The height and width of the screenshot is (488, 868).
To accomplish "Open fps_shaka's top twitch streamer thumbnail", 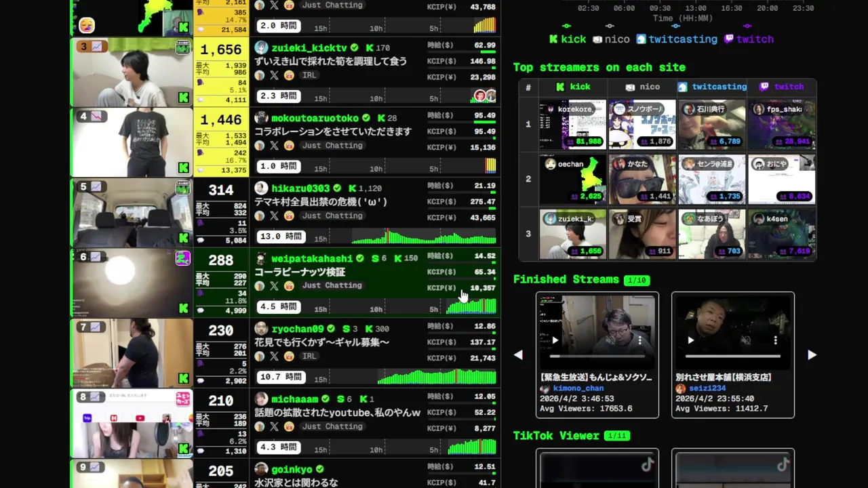I will point(782,125).
